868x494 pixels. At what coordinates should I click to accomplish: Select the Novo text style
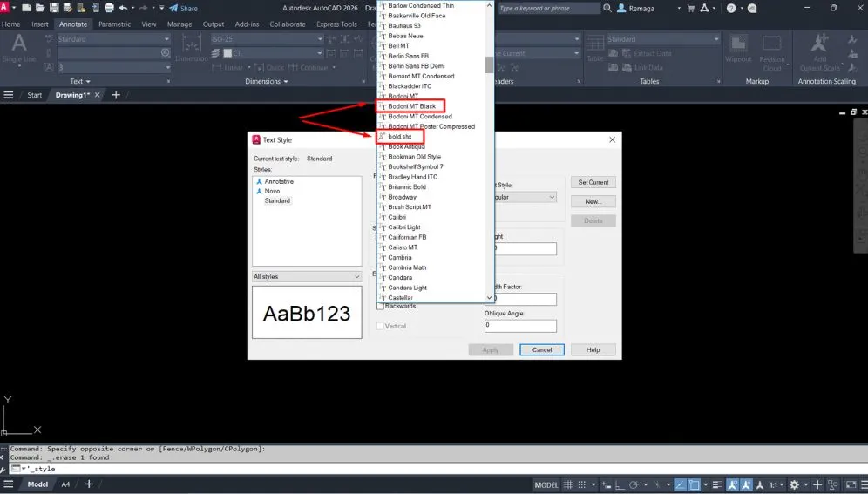pyautogui.click(x=272, y=191)
